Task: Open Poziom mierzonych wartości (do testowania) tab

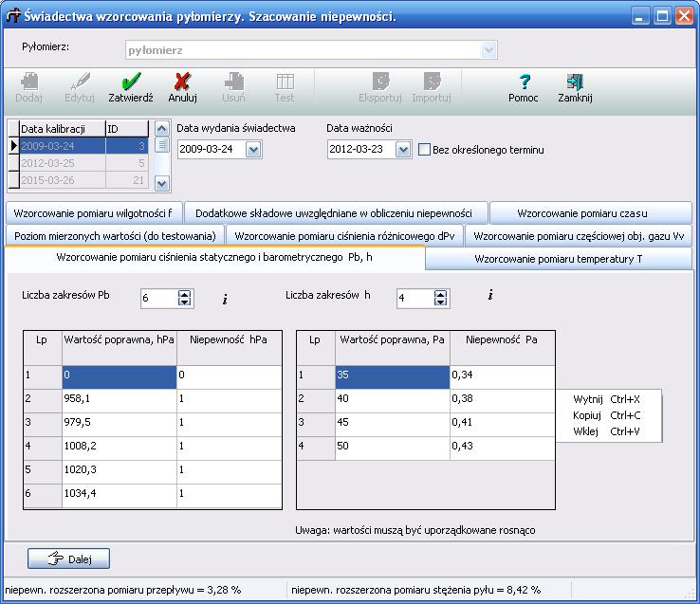Action: coord(115,236)
